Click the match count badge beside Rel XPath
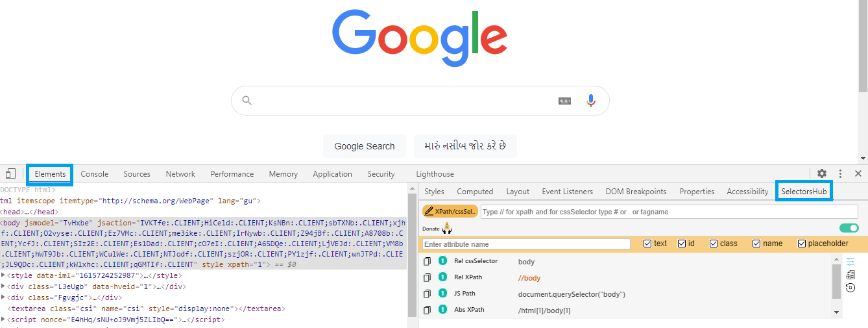This screenshot has width=868, height=328. [x=442, y=277]
